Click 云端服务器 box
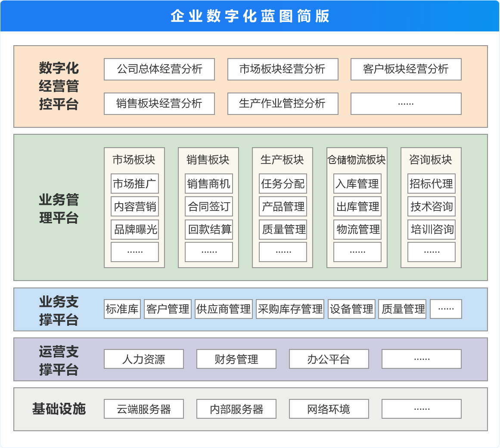Viewport: 500px width, 448px height. [144, 409]
